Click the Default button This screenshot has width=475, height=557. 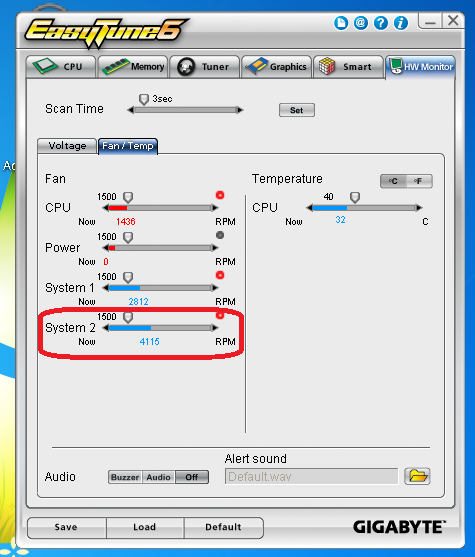tap(223, 527)
